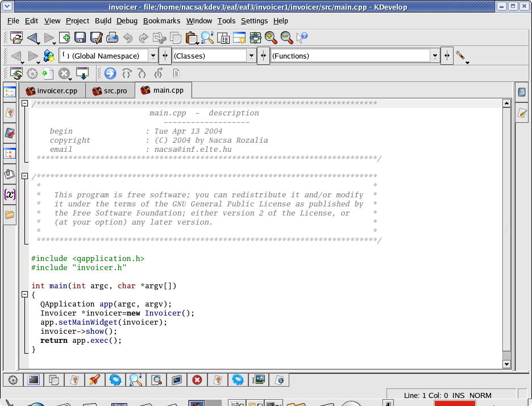This screenshot has width=532, height=406.
Task: Click the Execute program window-with-arrow icon
Action: tap(82, 73)
